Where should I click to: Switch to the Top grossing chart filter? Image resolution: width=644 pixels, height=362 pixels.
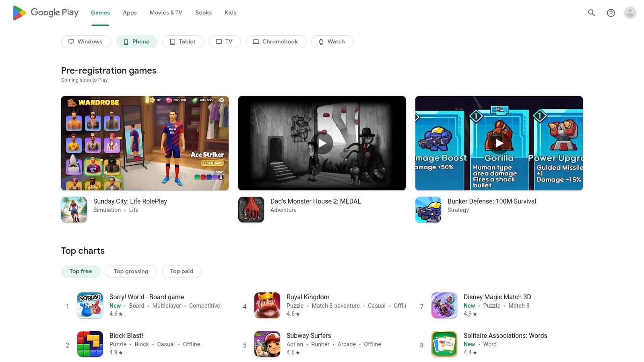(131, 271)
